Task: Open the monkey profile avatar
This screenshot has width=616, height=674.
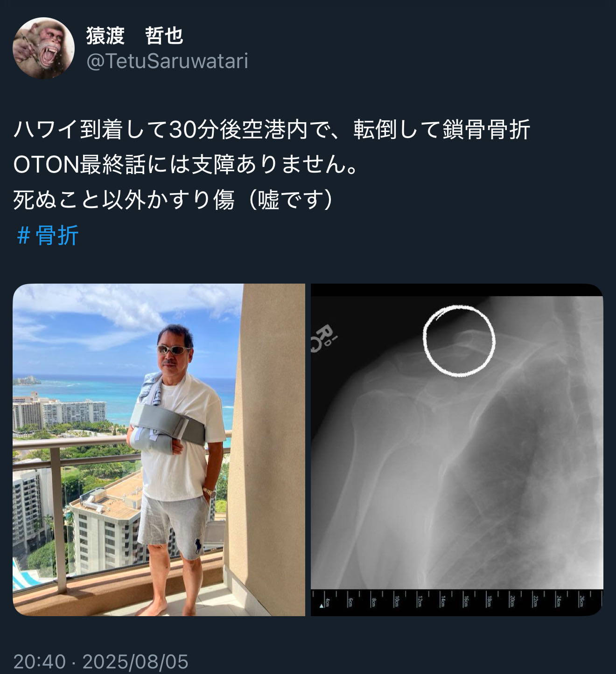Action: coord(43,48)
